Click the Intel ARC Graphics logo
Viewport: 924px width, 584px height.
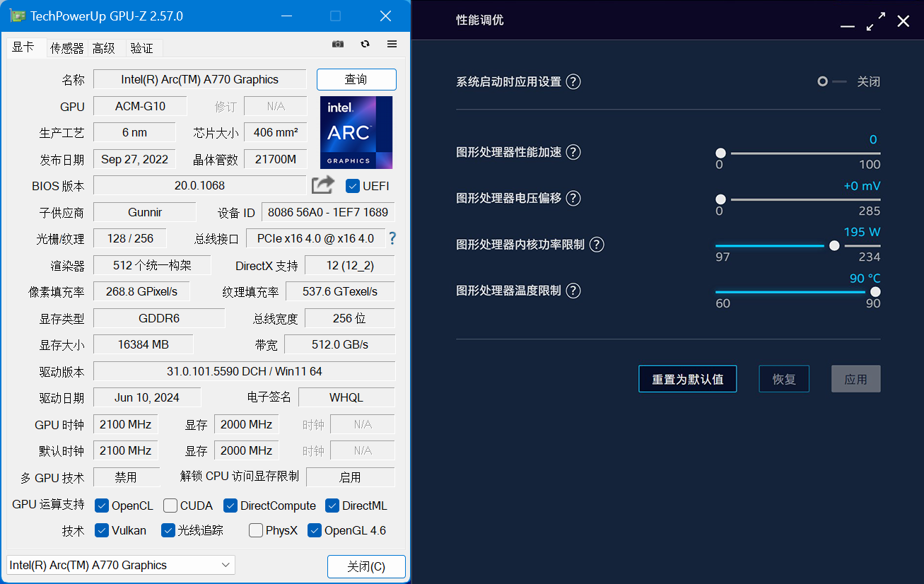click(x=356, y=133)
